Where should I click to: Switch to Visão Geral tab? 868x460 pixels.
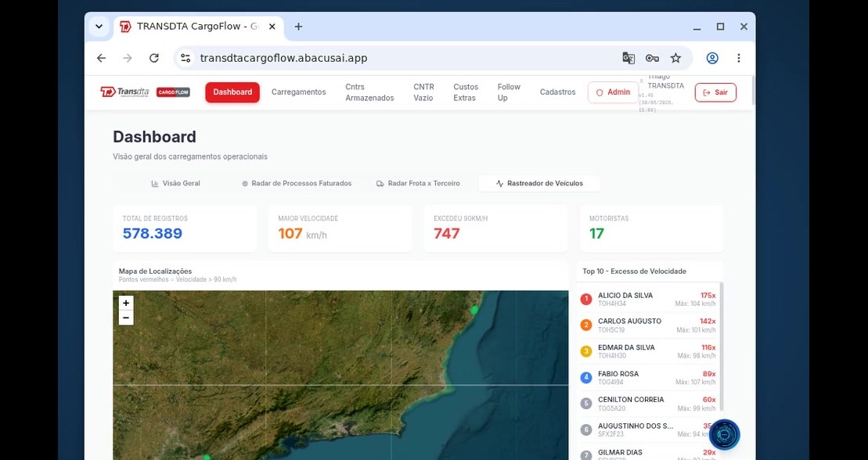click(x=175, y=183)
